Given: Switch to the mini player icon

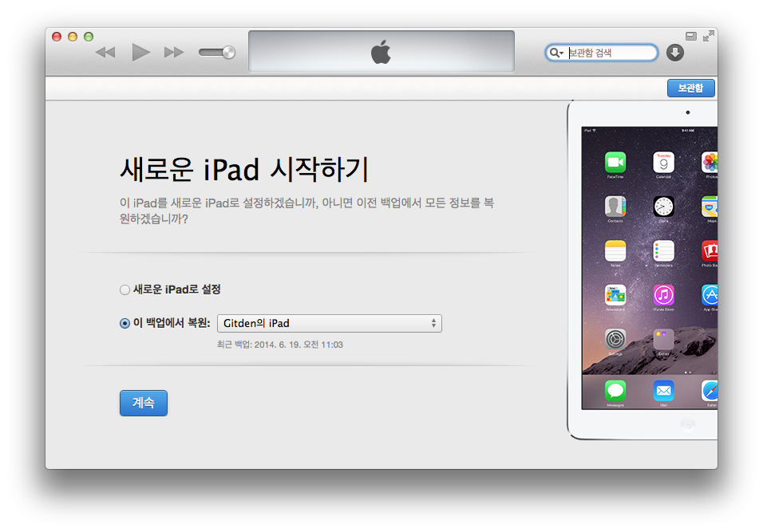Looking at the screenshot, I should click(x=691, y=36).
